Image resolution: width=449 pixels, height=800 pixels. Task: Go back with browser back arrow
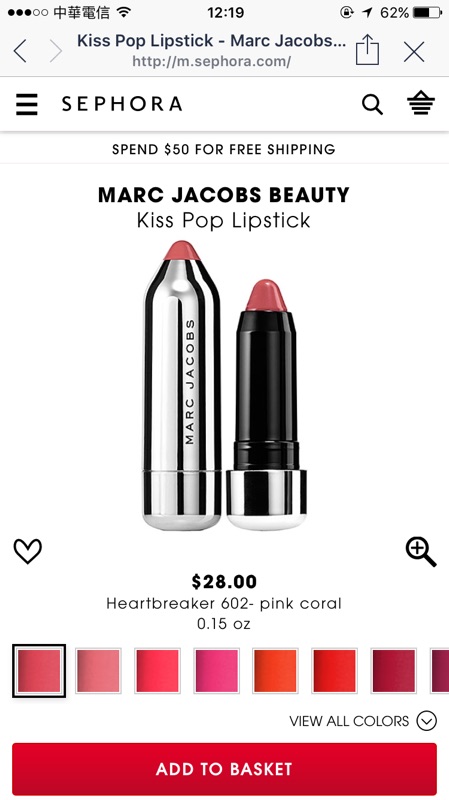20,51
